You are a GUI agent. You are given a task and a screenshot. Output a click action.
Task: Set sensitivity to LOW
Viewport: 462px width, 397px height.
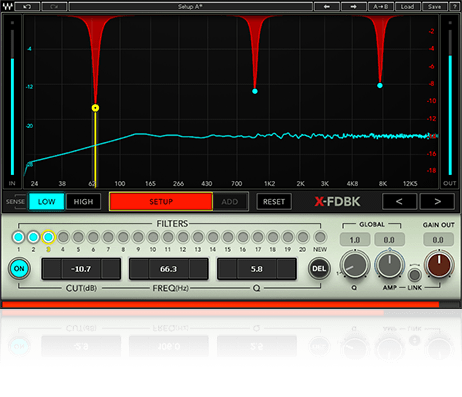click(46, 202)
